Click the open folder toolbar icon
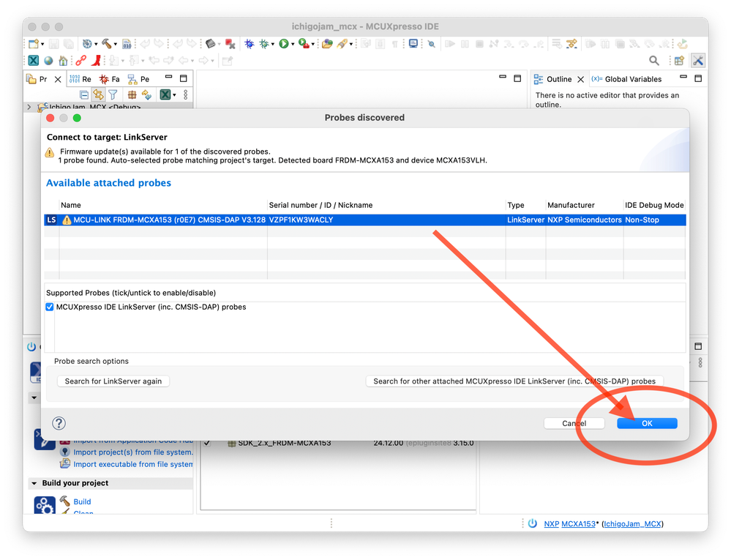This screenshot has width=731, height=560. 327,44
